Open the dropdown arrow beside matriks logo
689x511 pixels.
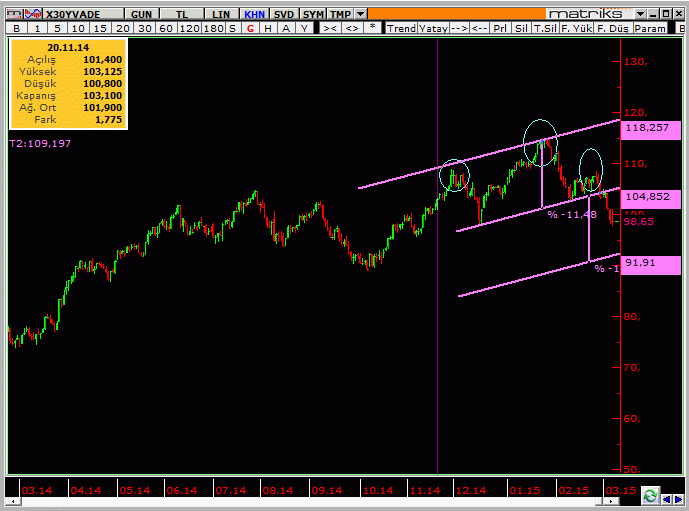point(641,14)
